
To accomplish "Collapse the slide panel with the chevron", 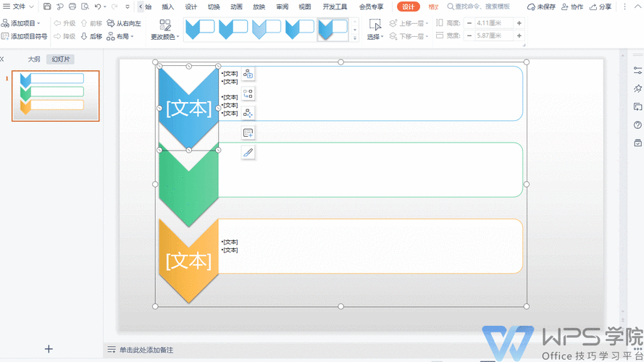I will click(2, 59).
